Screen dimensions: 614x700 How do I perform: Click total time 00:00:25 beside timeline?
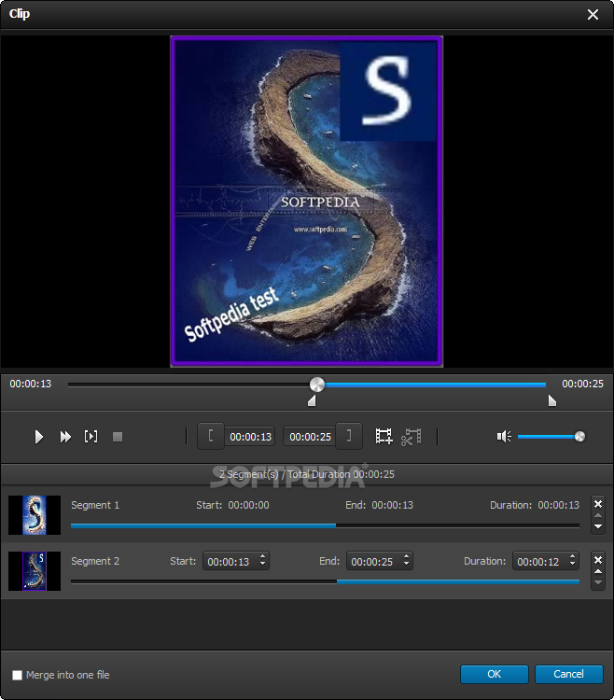coord(582,384)
